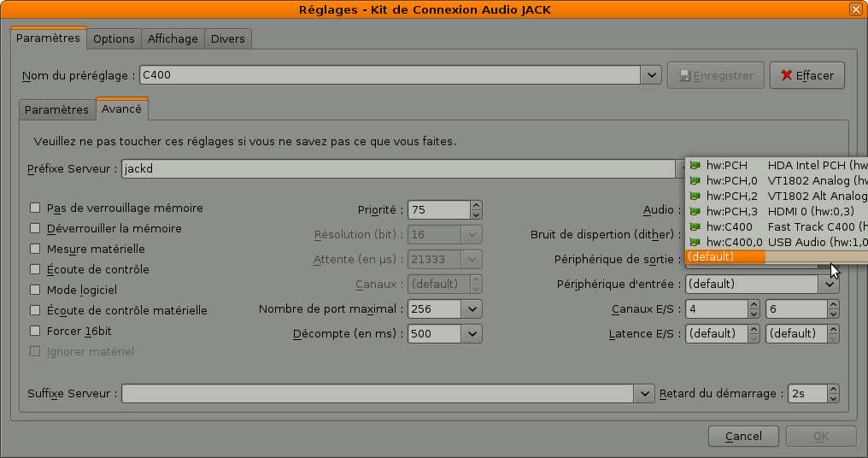This screenshot has height=458, width=868.
Task: Click the Canaux E/S output stepper showing 6
Action: (x=833, y=309)
